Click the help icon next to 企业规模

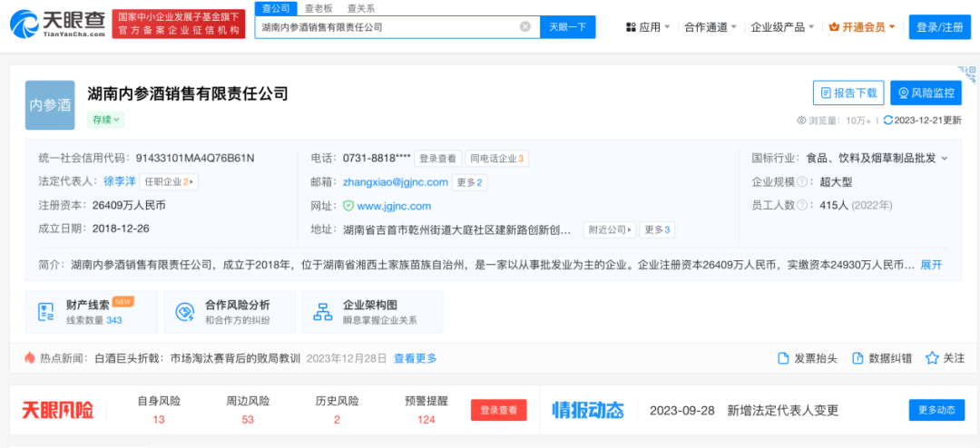click(801, 181)
